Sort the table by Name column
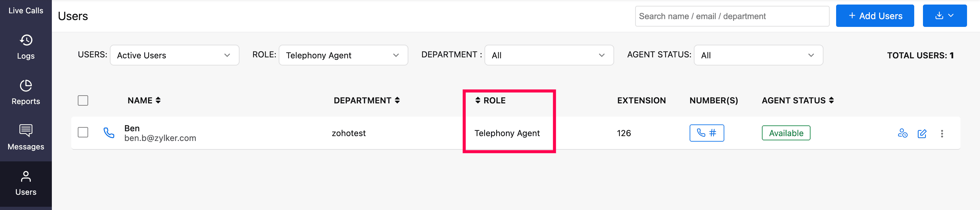Screen dimensions: 980x210 point(144,100)
